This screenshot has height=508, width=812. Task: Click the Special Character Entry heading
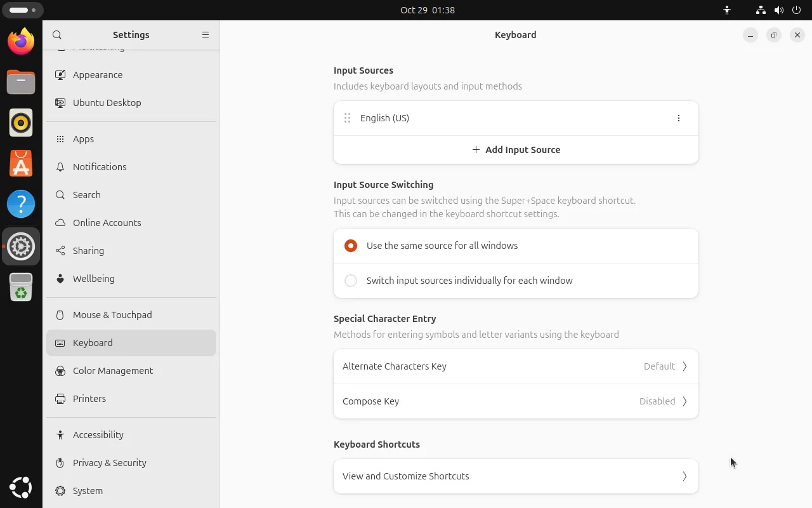click(384, 319)
